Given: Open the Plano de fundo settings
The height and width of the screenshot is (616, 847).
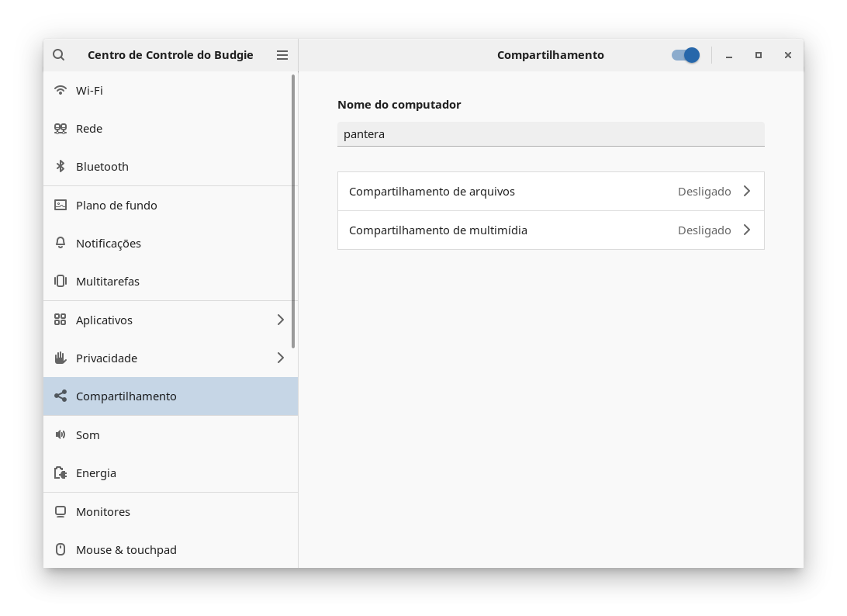Looking at the screenshot, I should [x=116, y=205].
